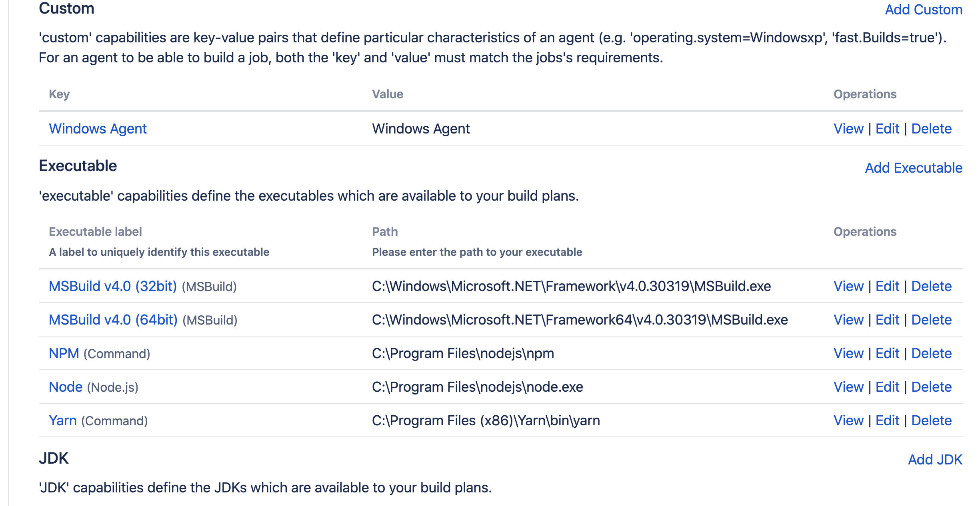This screenshot has height=506, width=980.
Task: Edit the Windows Agent custom capability
Action: (x=887, y=129)
